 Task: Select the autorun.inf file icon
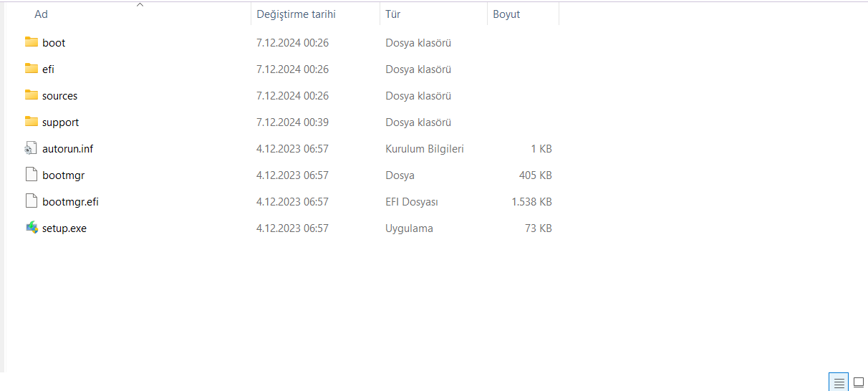tap(31, 148)
